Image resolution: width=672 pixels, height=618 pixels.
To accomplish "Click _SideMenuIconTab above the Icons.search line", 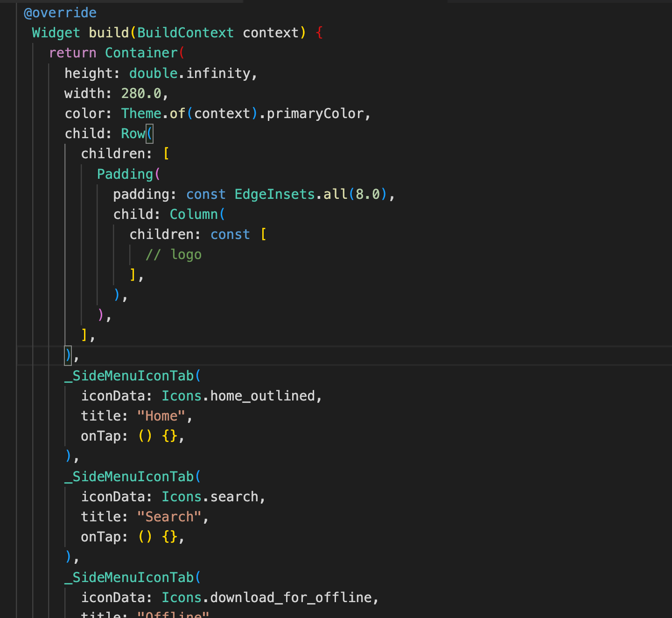I will 129,477.
